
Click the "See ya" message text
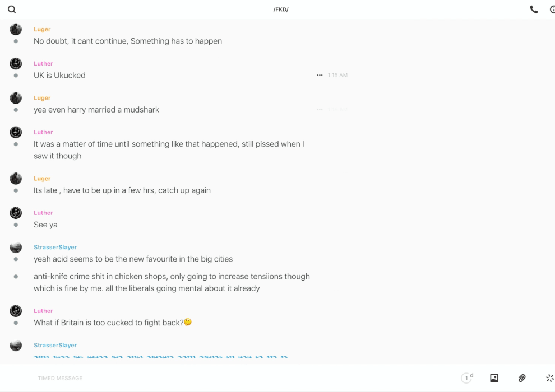pyautogui.click(x=45, y=225)
